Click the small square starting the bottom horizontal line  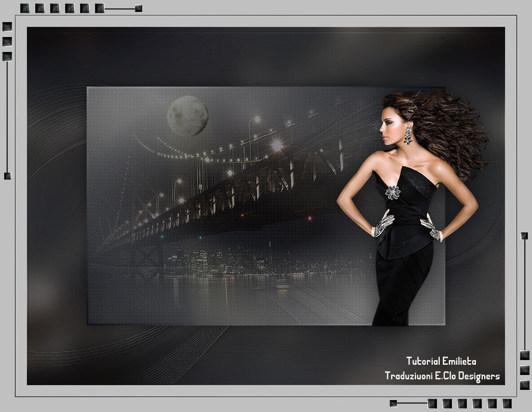pyautogui.click(x=393, y=403)
